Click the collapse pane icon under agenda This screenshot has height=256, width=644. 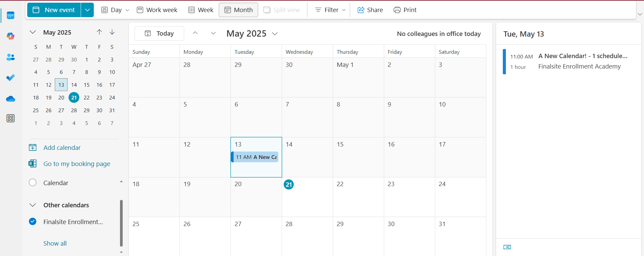[x=507, y=247]
